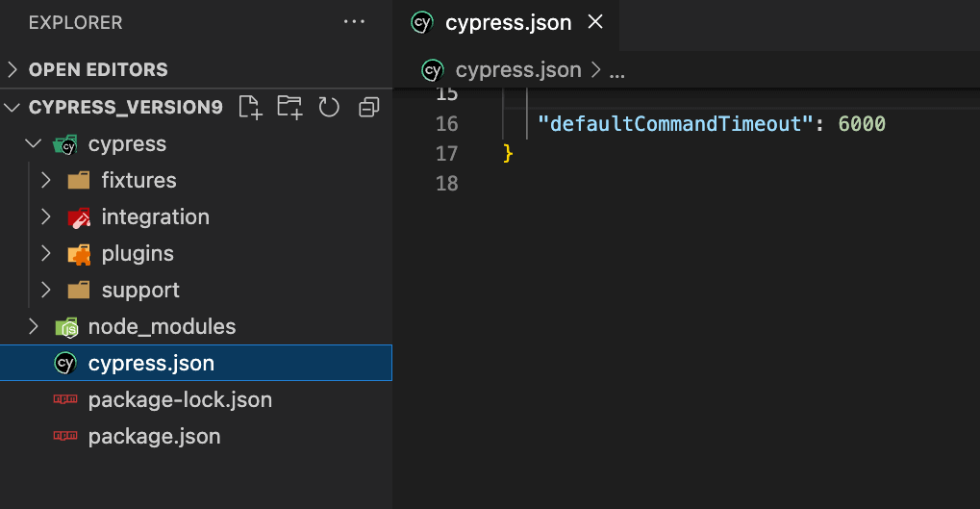The image size is (980, 509).
Task: Close the cypress.json editor tab
Action: (595, 22)
